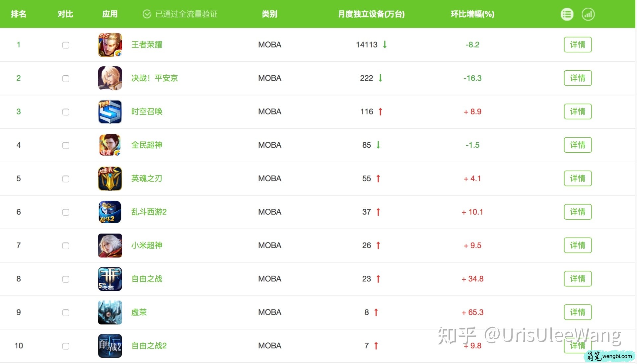Check the compare box for 王者荣耀

[x=66, y=45]
